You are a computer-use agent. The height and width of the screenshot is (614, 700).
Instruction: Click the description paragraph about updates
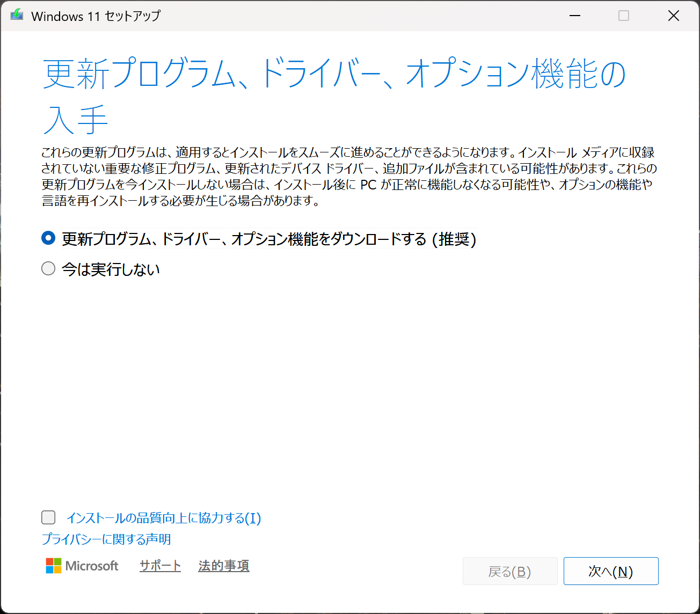349,177
